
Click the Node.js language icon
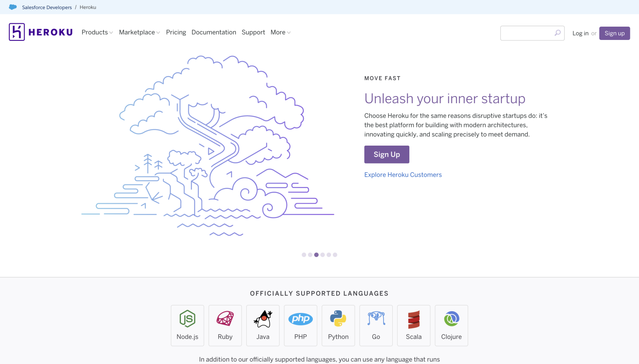(x=187, y=319)
